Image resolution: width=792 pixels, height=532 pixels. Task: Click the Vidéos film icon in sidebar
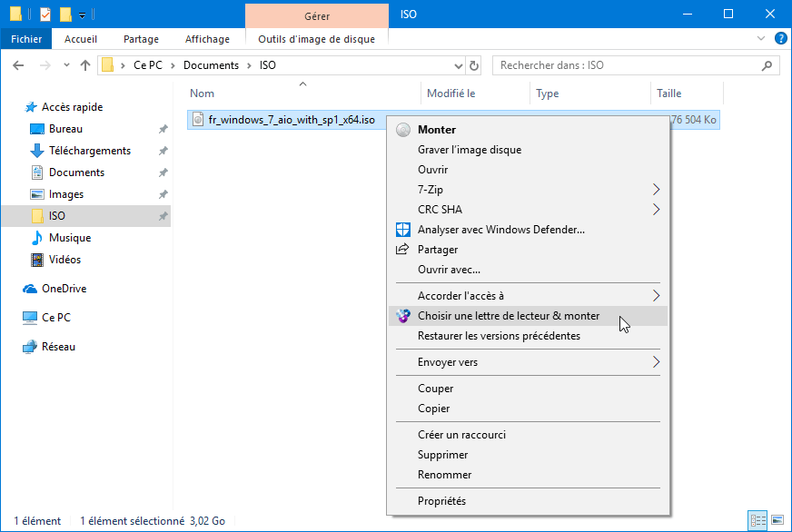(x=37, y=260)
